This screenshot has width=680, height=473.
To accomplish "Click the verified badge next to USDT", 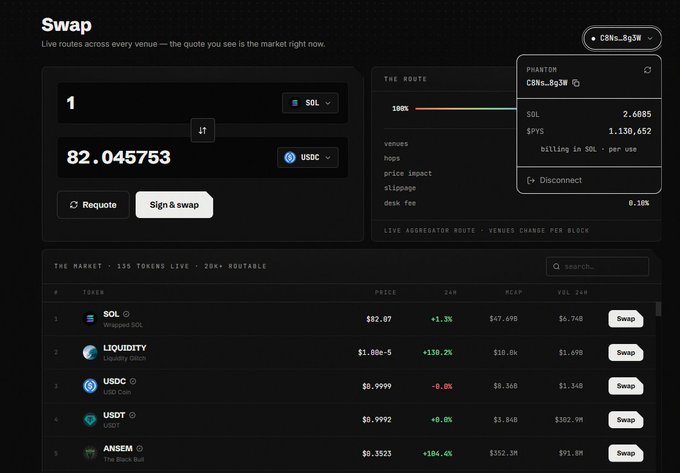I will 132,415.
